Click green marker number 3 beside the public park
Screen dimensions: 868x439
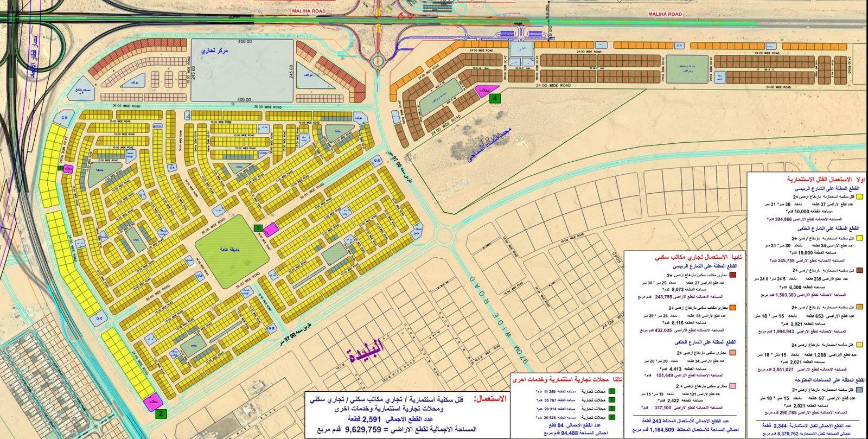coord(259,228)
